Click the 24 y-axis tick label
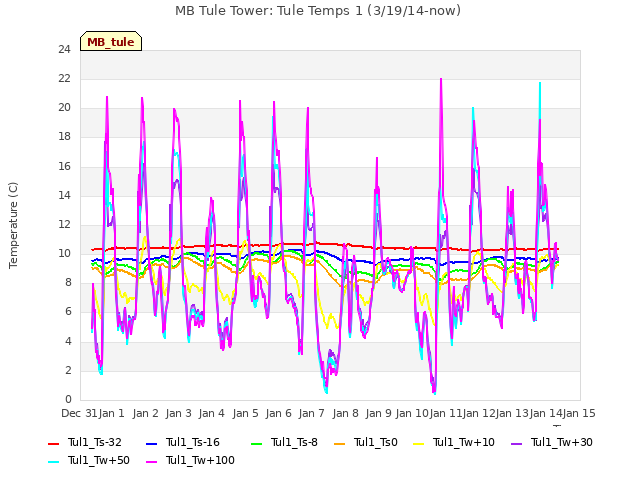This screenshot has height=480, width=640. point(64,50)
